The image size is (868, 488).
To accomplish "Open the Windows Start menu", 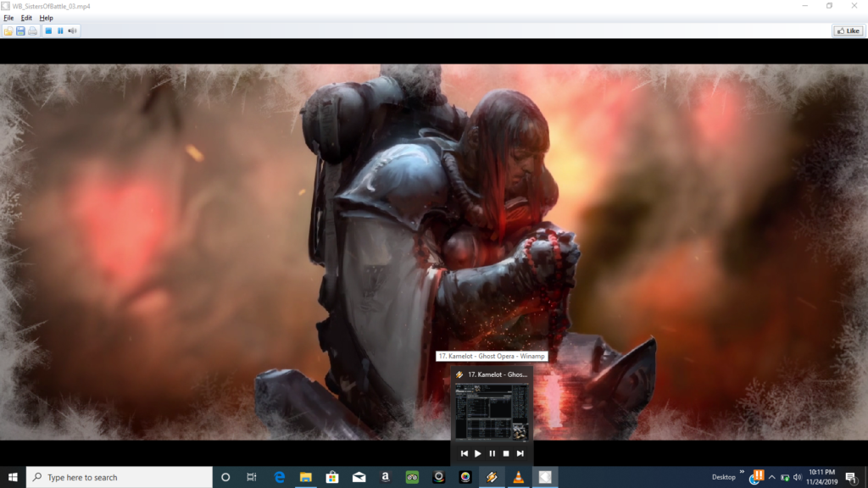I will [13, 477].
